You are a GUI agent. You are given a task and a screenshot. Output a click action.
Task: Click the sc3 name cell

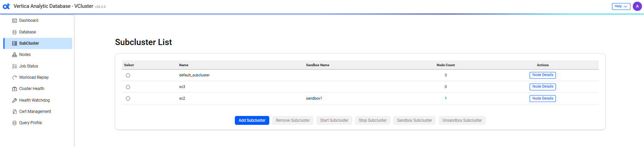tap(182, 87)
